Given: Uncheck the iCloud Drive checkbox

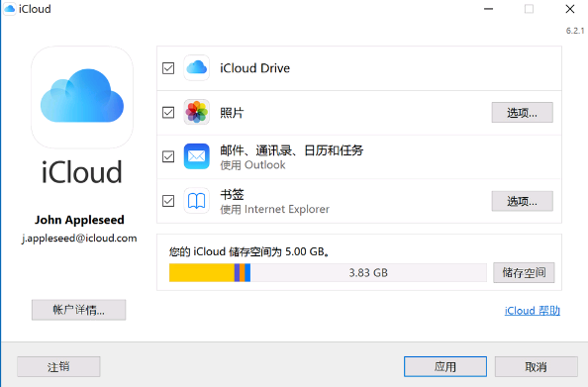Looking at the screenshot, I should (x=168, y=68).
